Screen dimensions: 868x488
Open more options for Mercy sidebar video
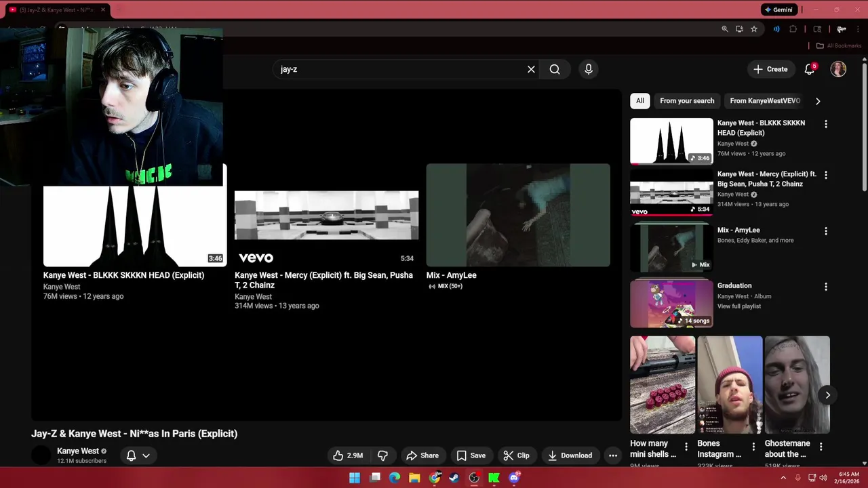(826, 175)
